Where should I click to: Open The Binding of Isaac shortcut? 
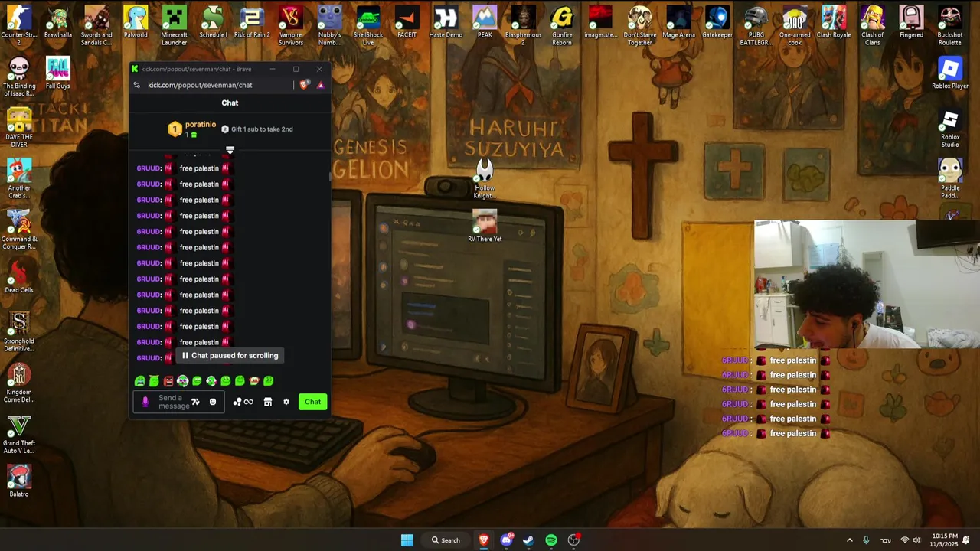click(19, 77)
